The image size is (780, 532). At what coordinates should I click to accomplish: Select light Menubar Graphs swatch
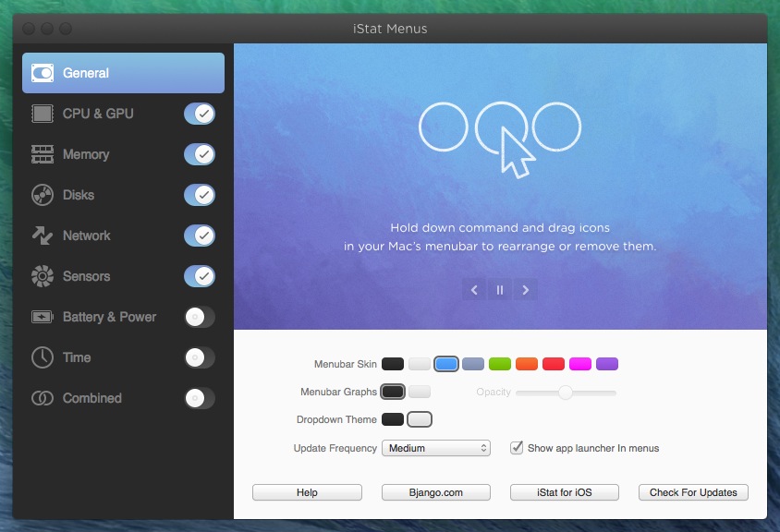[420, 392]
